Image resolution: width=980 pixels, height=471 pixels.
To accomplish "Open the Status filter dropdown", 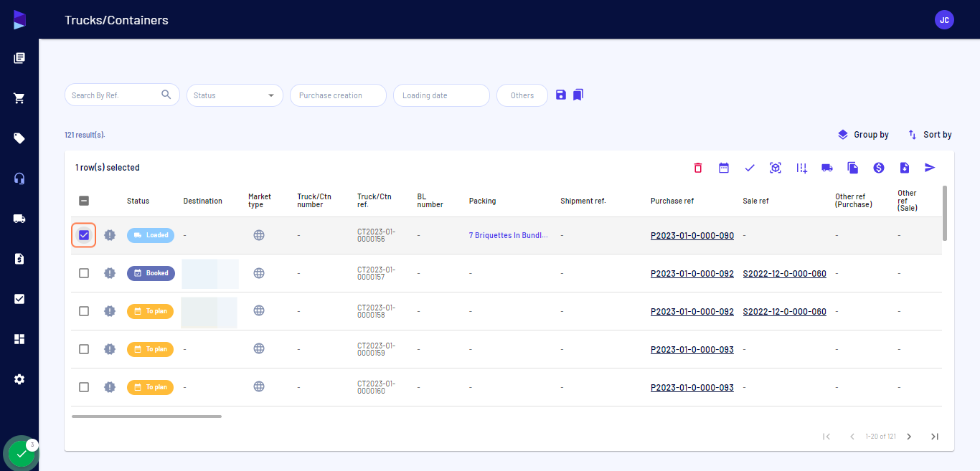I will 235,95.
